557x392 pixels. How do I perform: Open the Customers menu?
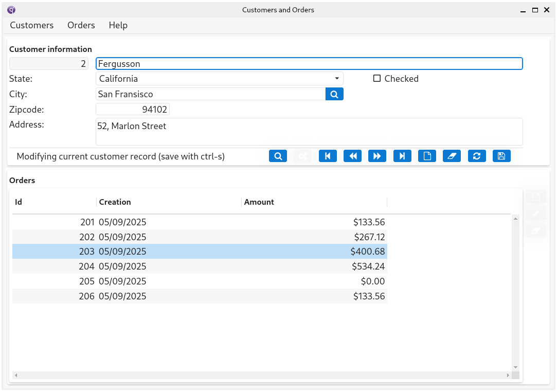[31, 25]
